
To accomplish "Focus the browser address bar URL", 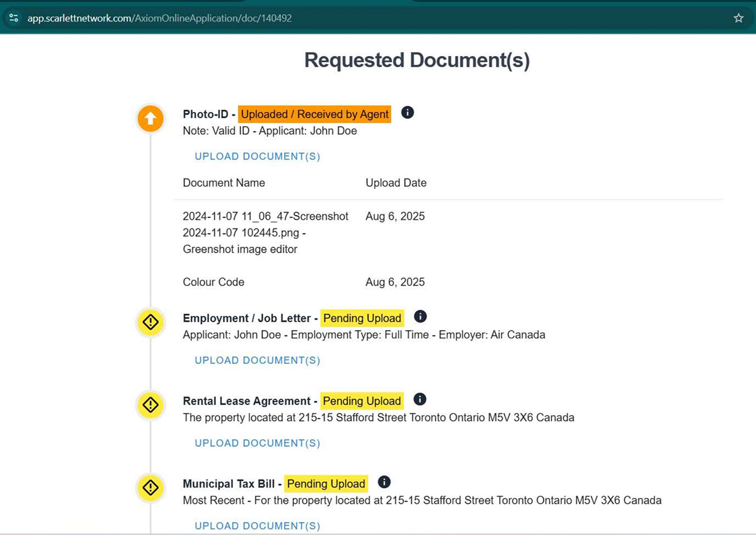I will pos(160,18).
